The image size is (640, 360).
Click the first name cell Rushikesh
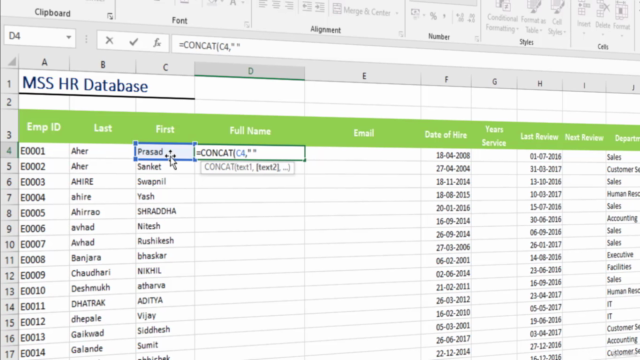(x=165, y=241)
